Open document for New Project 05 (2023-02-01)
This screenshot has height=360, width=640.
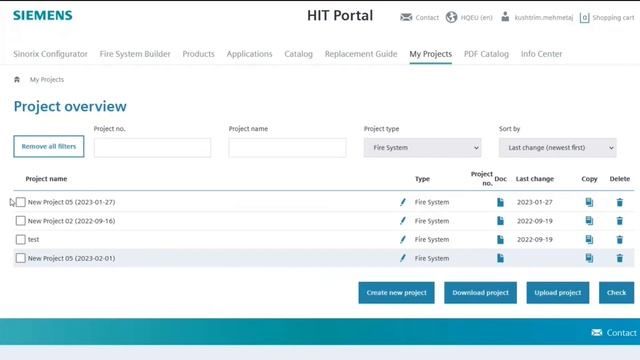pos(500,258)
